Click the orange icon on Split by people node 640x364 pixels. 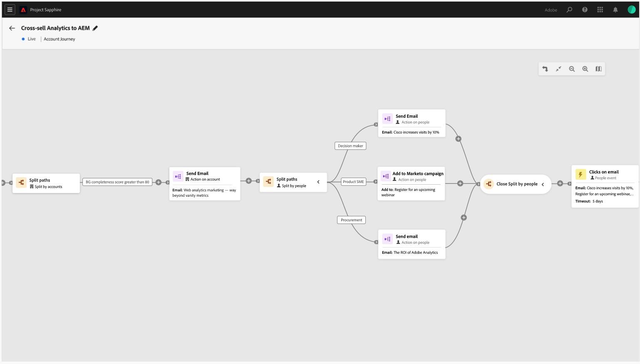click(x=268, y=182)
